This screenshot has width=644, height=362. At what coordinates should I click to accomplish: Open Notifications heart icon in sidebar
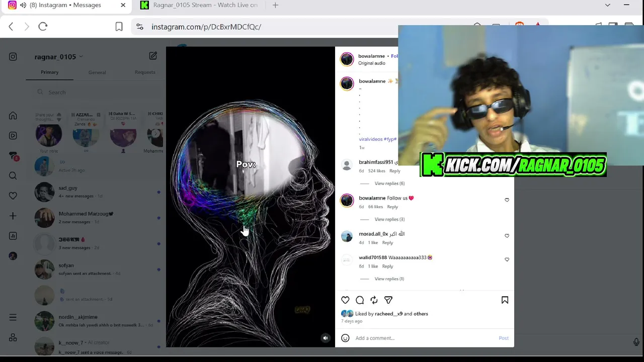click(x=13, y=196)
